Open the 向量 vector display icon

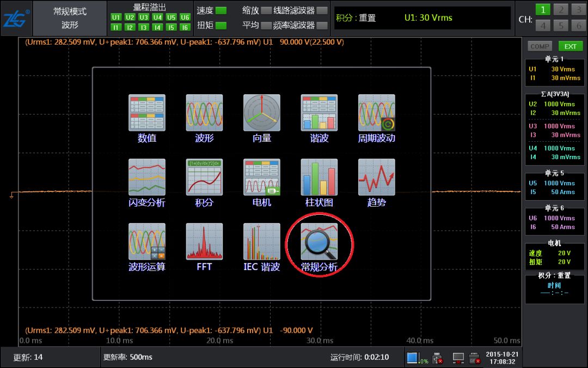[x=261, y=113]
